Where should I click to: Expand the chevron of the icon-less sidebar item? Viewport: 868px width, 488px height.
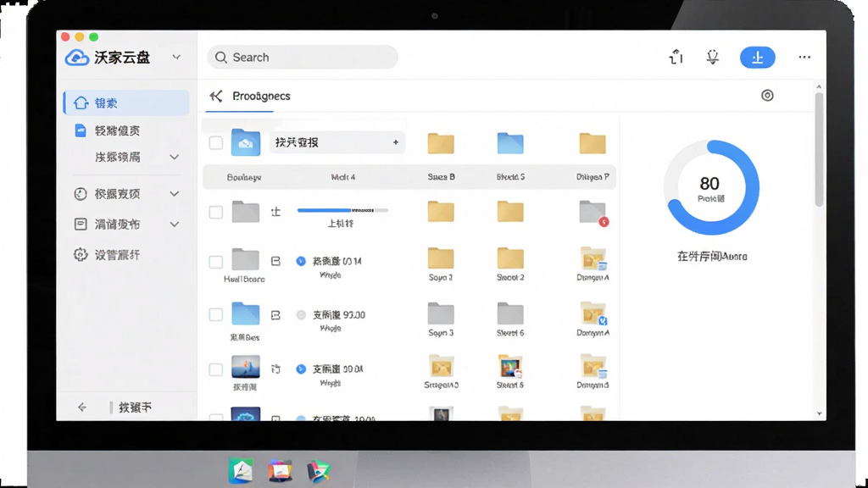(x=175, y=157)
